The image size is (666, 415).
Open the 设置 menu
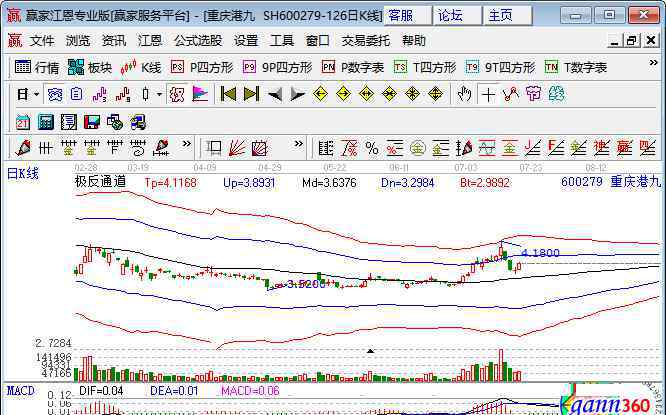point(246,41)
